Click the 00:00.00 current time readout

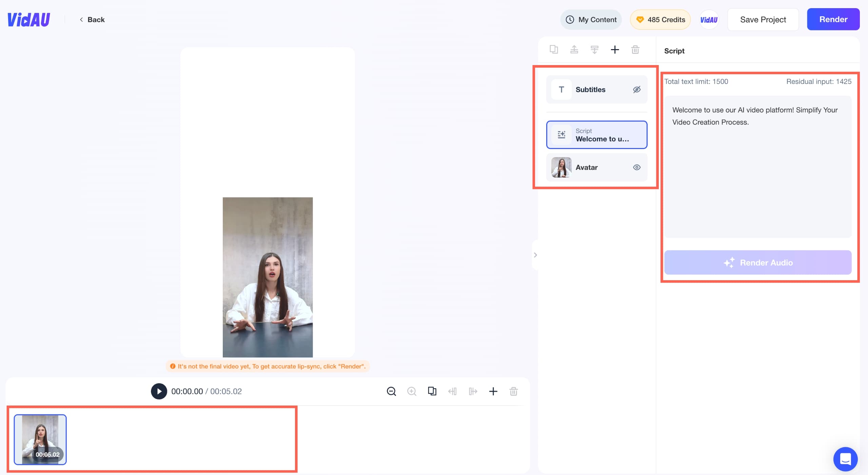point(187,391)
